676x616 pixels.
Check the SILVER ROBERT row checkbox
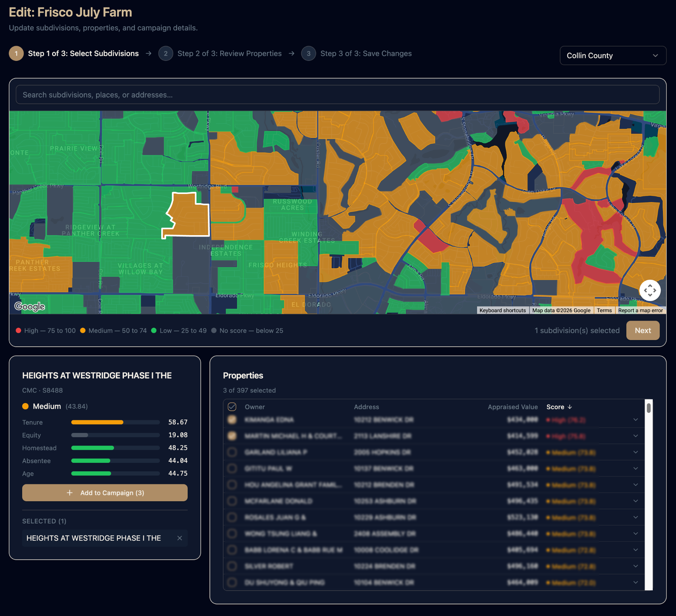click(232, 566)
